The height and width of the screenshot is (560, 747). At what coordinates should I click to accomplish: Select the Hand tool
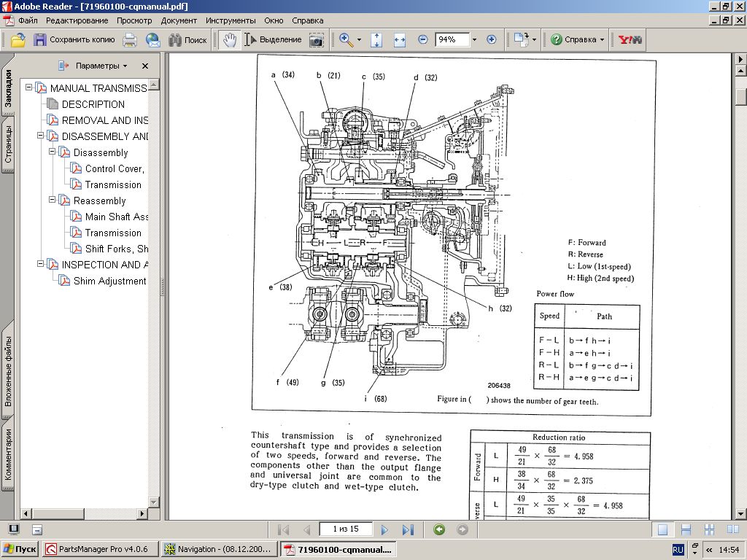(x=230, y=40)
